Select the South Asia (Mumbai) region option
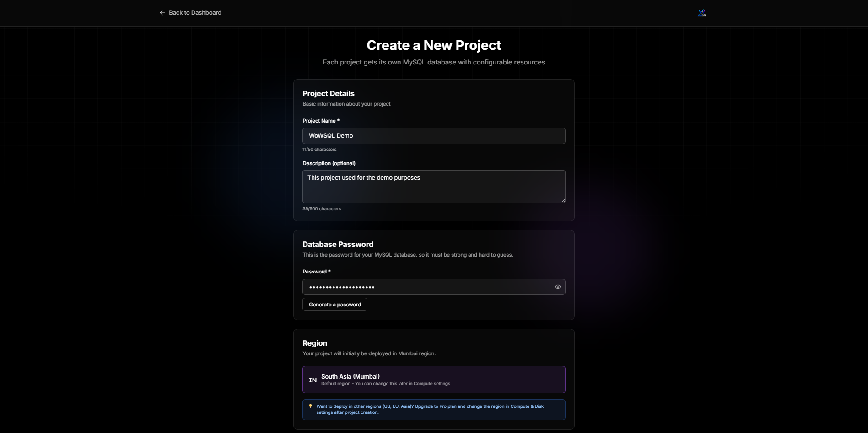Image resolution: width=868 pixels, height=433 pixels. click(x=434, y=380)
